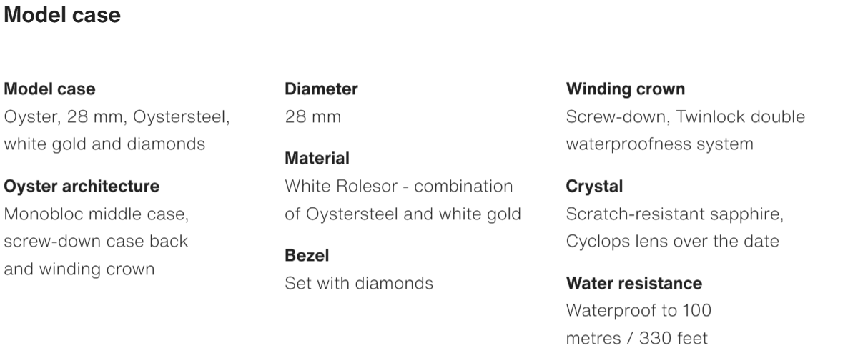Click the 28 mm value under Diameter

(x=312, y=116)
